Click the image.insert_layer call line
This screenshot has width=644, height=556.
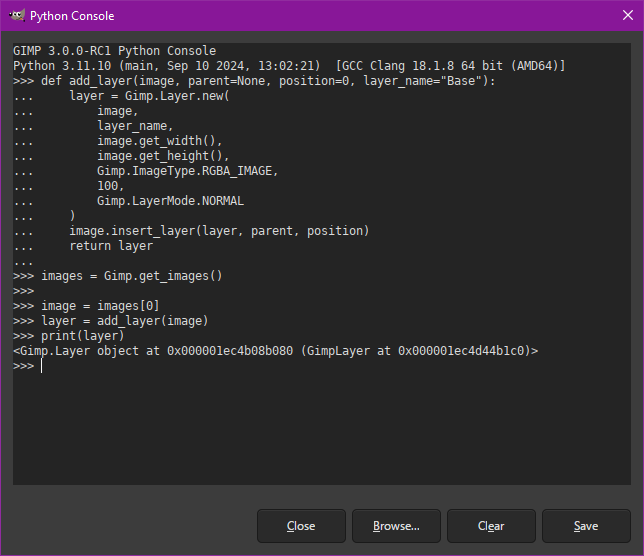point(219,231)
